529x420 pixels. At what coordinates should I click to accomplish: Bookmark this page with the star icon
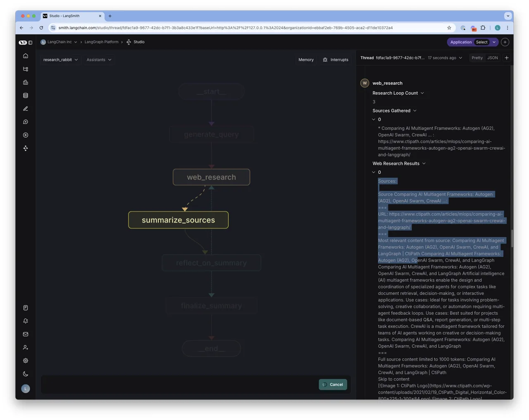click(449, 28)
